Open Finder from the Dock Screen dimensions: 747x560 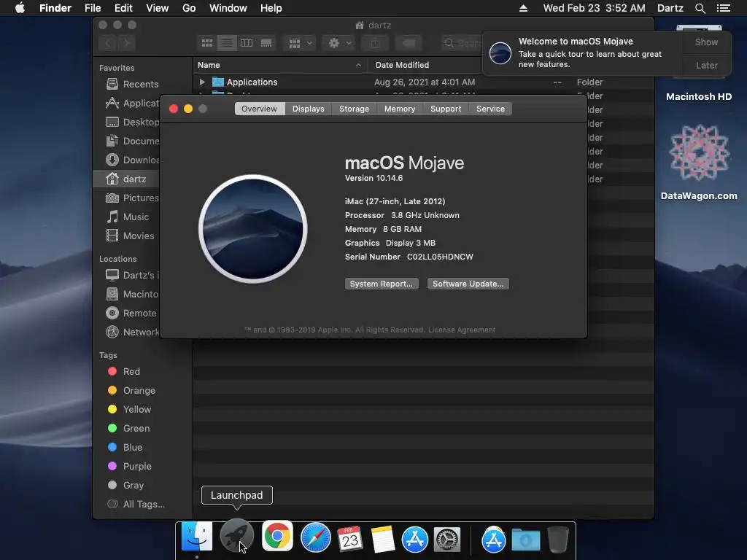(x=197, y=537)
